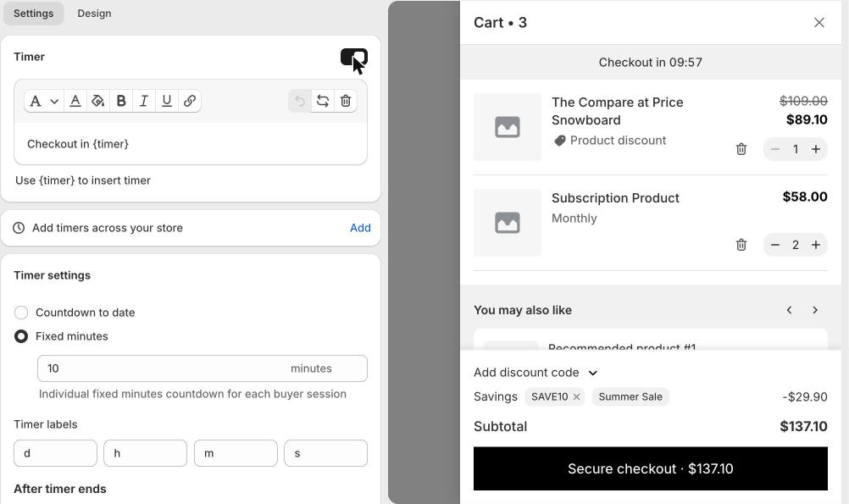Click the -$29.90 savings amount
Viewport: 849px width, 504px height.
tap(805, 396)
